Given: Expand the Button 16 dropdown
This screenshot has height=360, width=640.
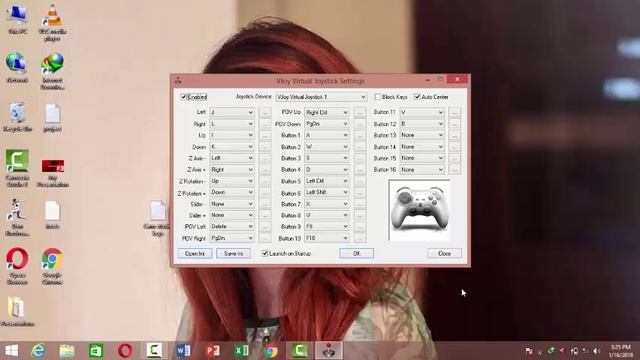Looking at the screenshot, I should tap(422, 169).
